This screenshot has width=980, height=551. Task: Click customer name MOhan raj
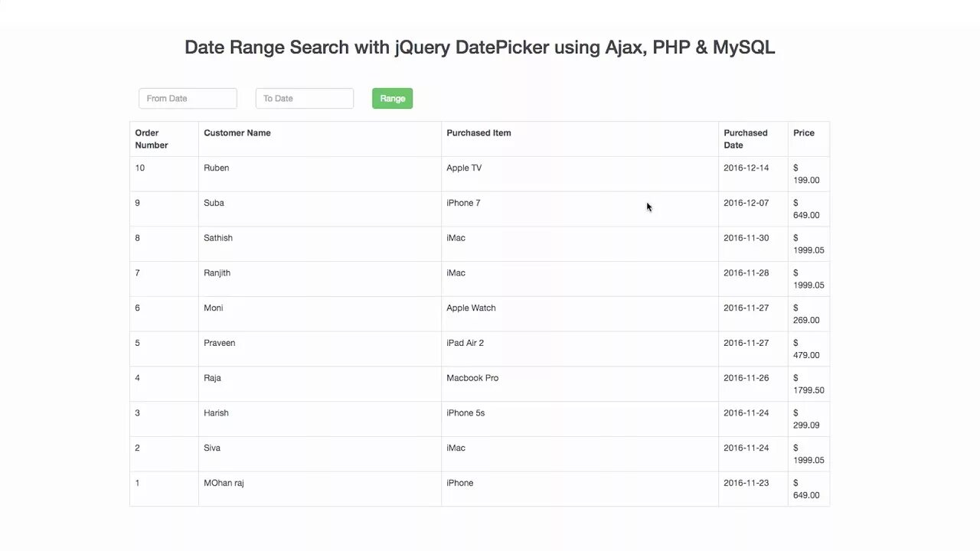[x=224, y=484]
